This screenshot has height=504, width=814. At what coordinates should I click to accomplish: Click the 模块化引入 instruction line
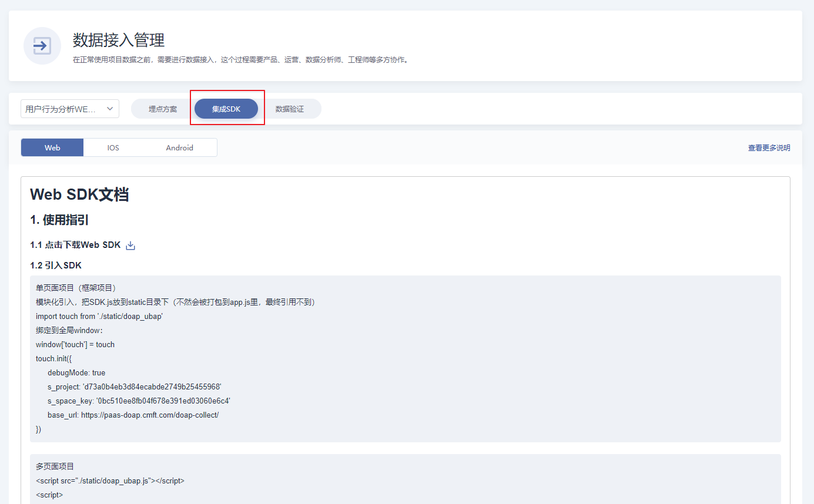click(177, 302)
